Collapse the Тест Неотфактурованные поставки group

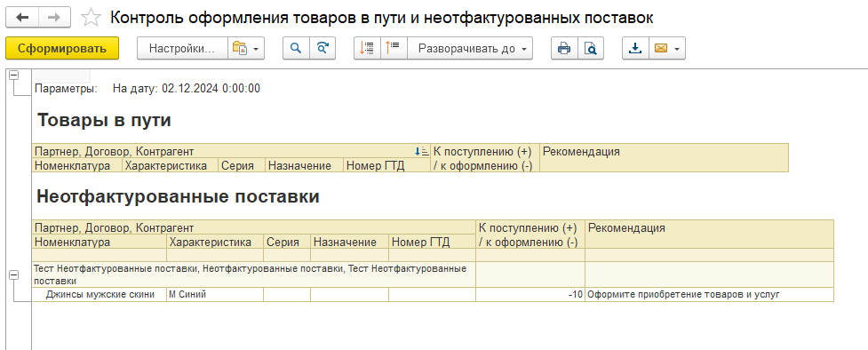click(14, 274)
